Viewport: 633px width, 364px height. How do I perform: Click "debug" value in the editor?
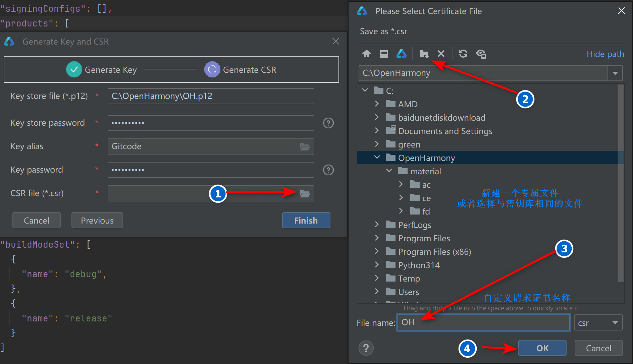tap(83, 274)
